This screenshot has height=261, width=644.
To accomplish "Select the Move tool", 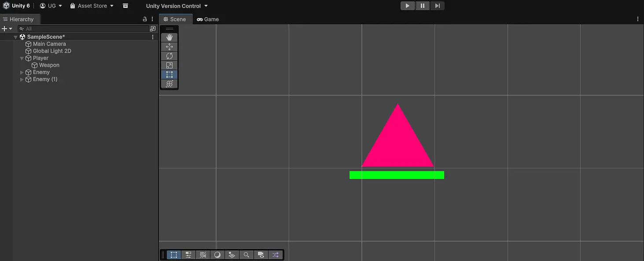I will click(x=169, y=47).
